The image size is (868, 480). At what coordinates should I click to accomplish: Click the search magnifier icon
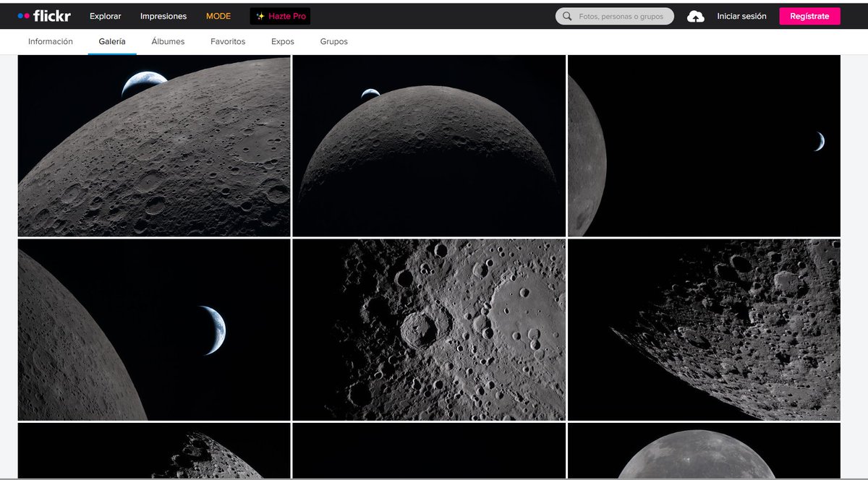[566, 16]
